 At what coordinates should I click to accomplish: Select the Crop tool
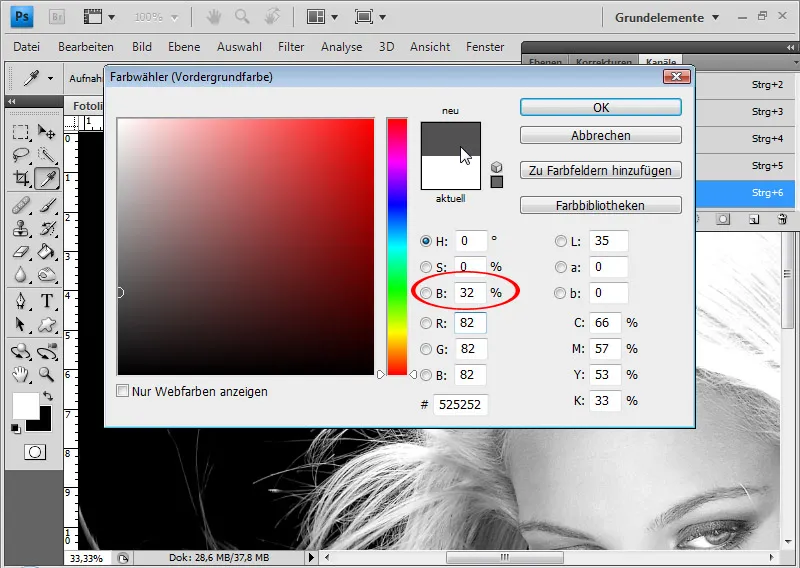[20, 179]
